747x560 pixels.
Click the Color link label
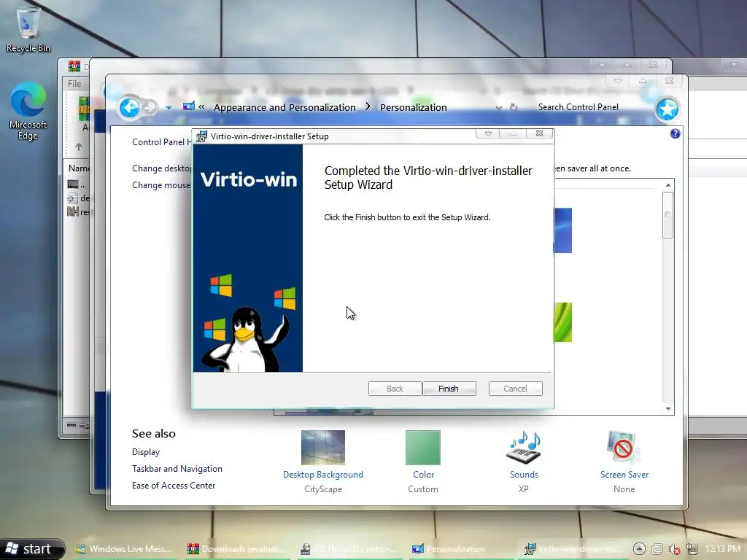424,474
